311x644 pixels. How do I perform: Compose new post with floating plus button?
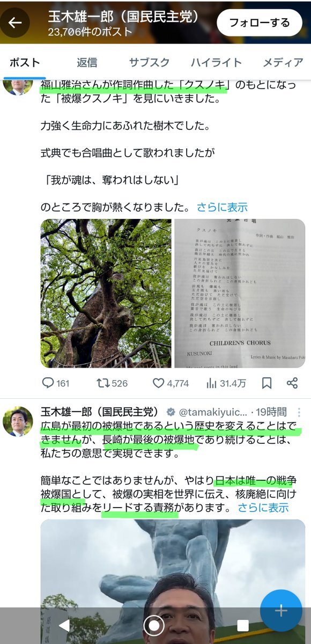281,611
